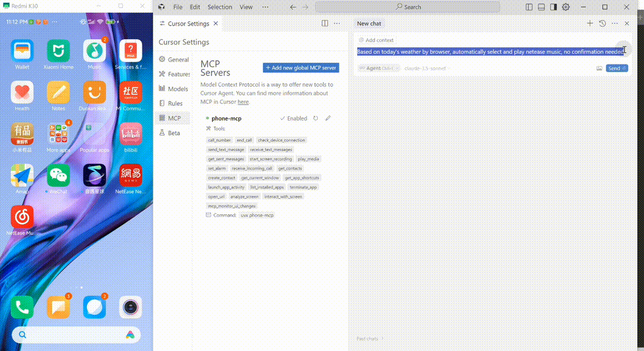Refresh the phone-mcp server
The image size is (644, 351).
(315, 118)
